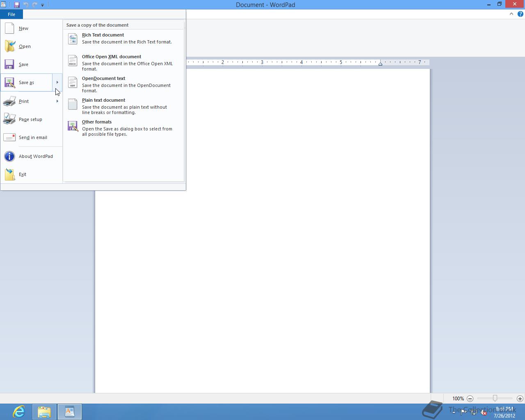
Task: Click the zoom slider handle
Action: tap(495, 398)
